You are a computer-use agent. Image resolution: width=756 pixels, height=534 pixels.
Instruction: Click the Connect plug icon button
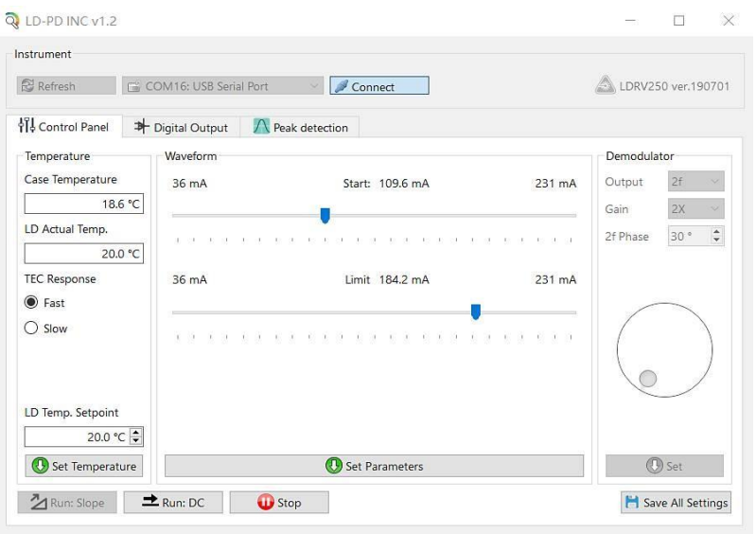[x=378, y=86]
